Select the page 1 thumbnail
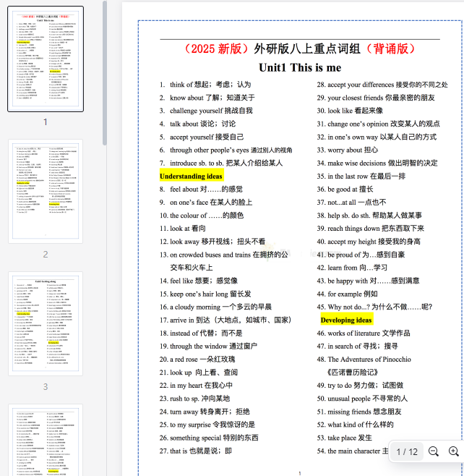 pyautogui.click(x=45, y=59)
